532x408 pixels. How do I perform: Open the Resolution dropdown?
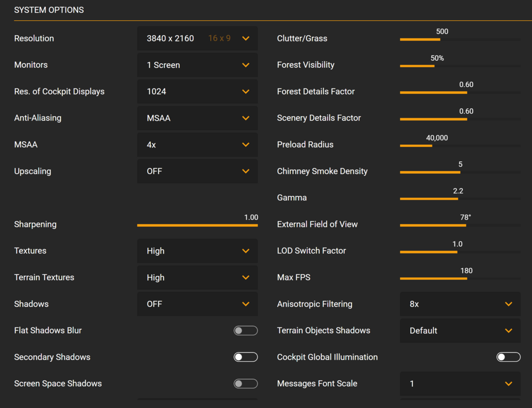point(197,38)
